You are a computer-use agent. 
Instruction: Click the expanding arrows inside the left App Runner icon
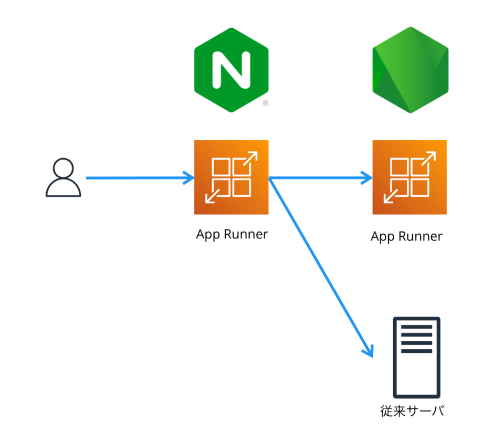pos(231,177)
